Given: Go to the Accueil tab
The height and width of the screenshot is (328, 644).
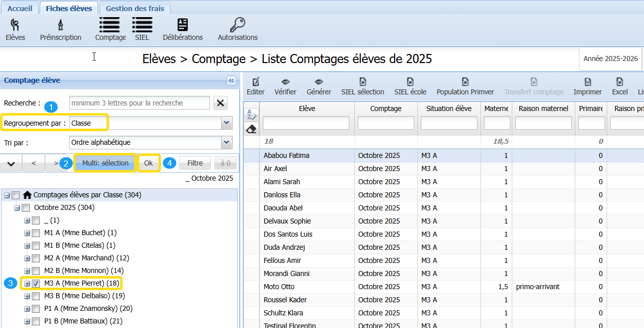Looking at the screenshot, I should tap(20, 9).
